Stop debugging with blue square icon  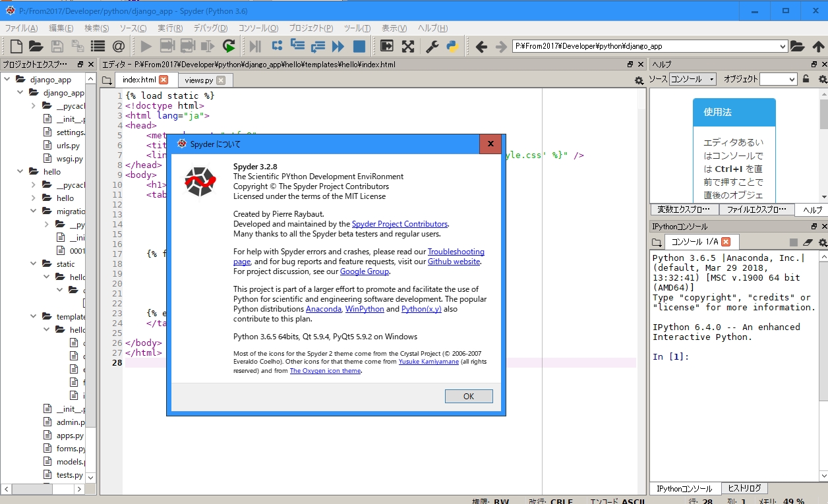[359, 46]
